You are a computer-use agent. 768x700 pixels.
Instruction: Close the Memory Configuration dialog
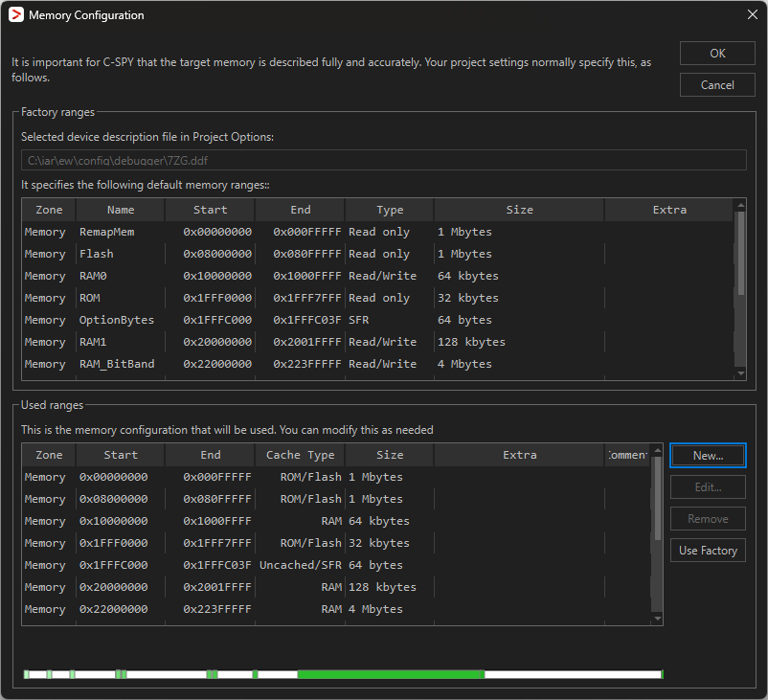pyautogui.click(x=753, y=14)
